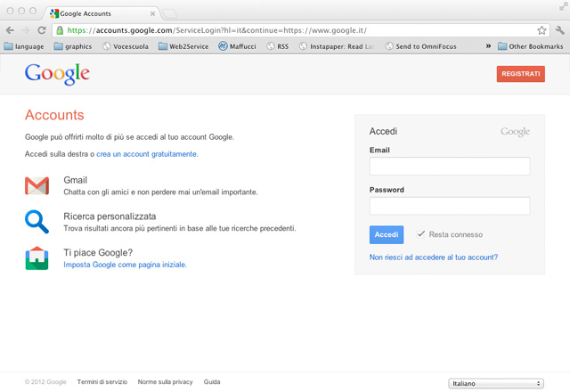
Task: Select the Google Accounts tab
Action: (x=100, y=13)
